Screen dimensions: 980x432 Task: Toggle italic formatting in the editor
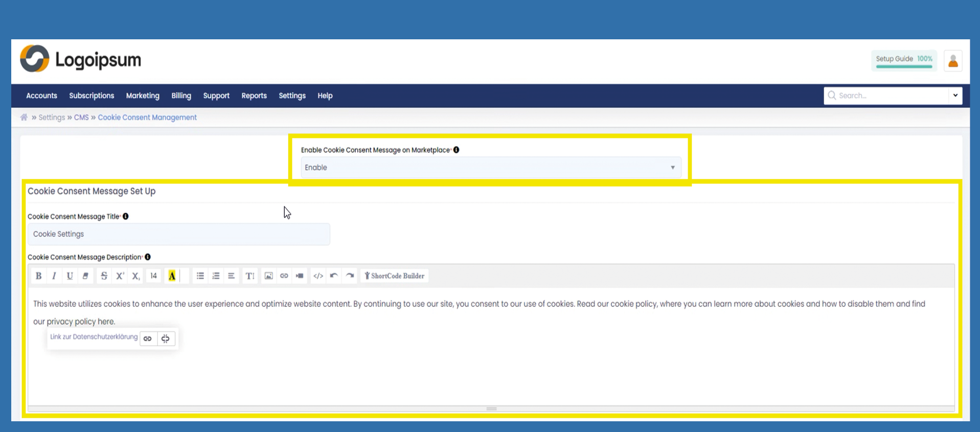click(54, 276)
